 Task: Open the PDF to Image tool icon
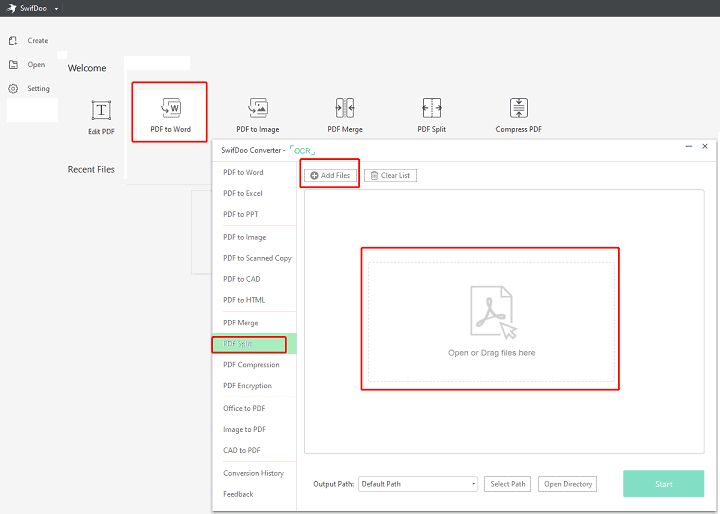click(x=258, y=108)
